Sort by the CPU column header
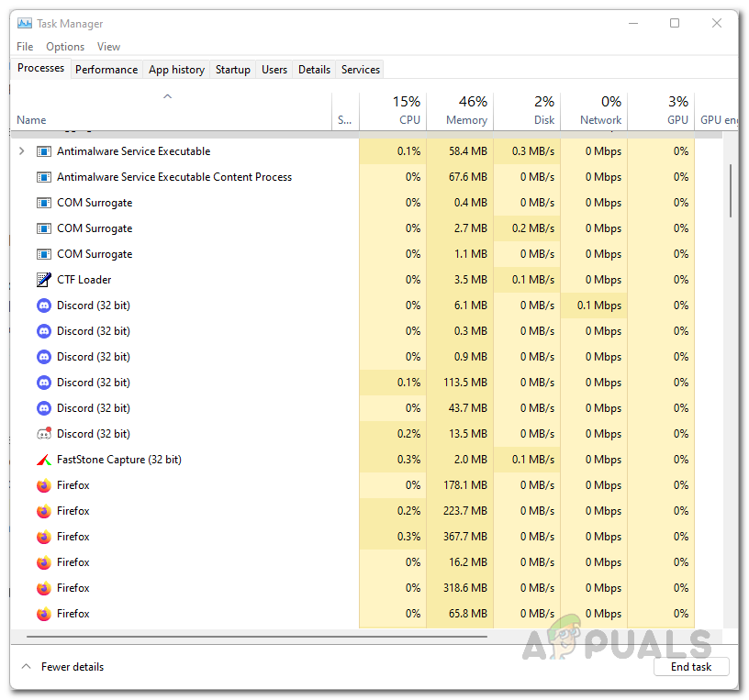The width and height of the screenshot is (749, 700). pyautogui.click(x=393, y=111)
